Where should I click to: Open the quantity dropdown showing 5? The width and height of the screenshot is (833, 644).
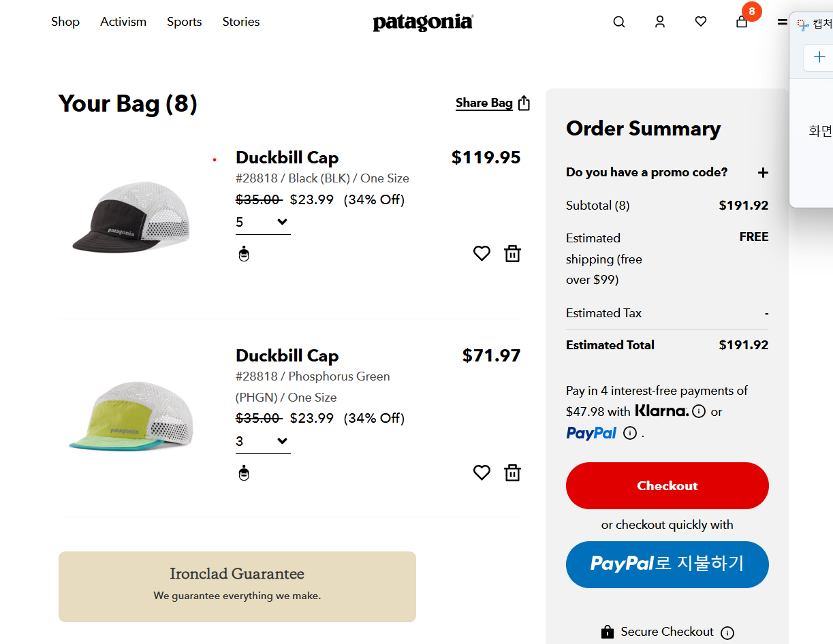263,223
